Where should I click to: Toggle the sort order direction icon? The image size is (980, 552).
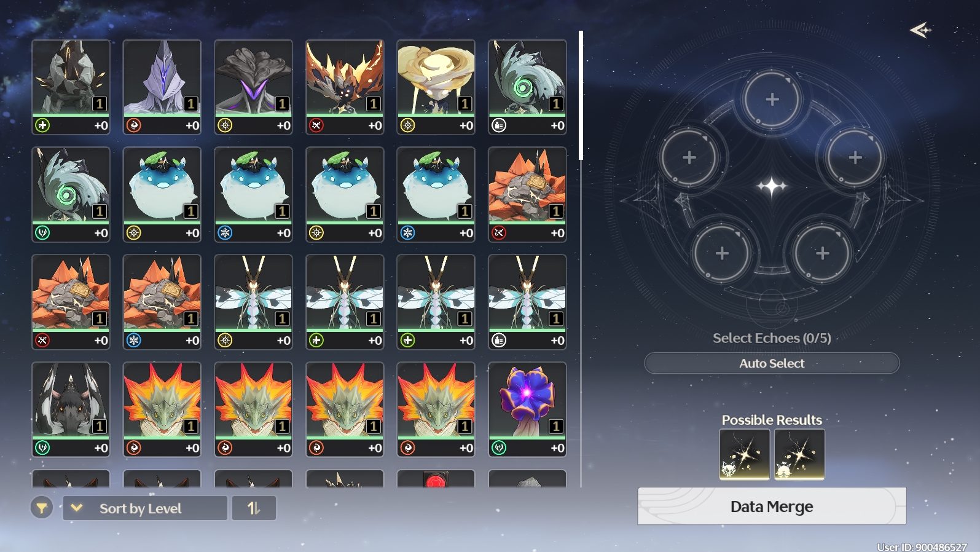pos(254,508)
